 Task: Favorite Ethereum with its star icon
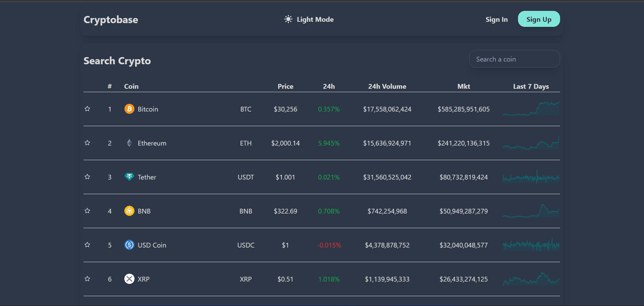[87, 143]
